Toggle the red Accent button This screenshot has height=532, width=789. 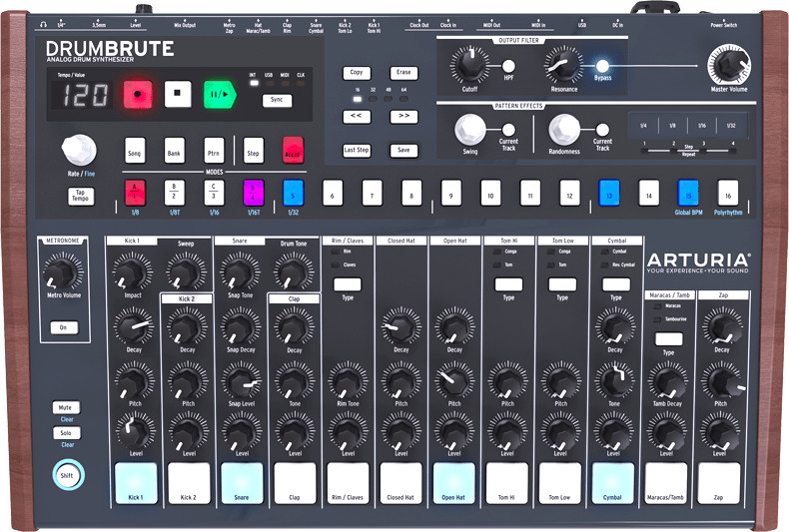[293, 151]
